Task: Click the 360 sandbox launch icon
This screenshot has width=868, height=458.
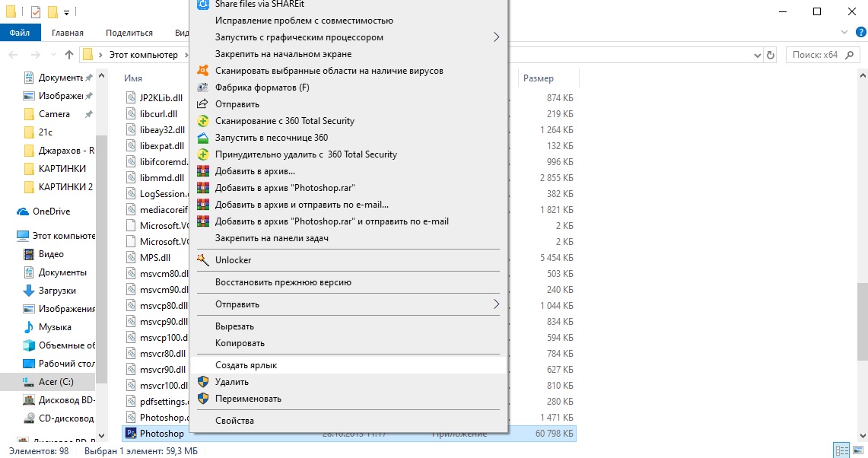Action: (x=202, y=138)
